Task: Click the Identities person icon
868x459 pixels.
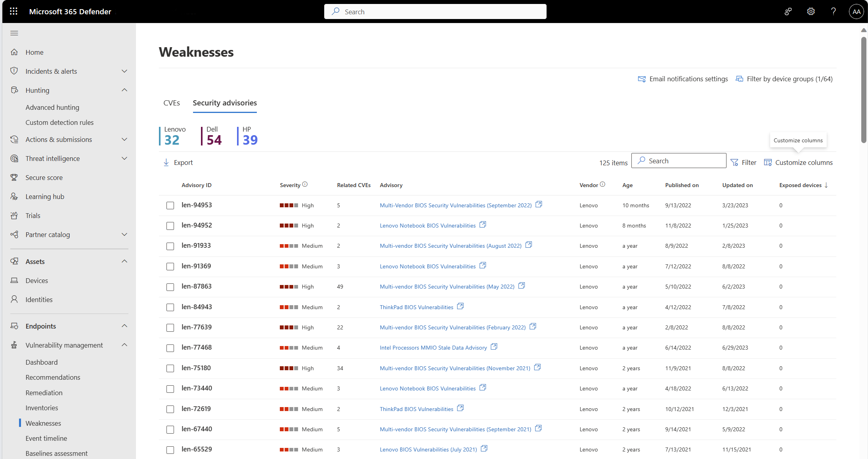Action: coord(14,299)
